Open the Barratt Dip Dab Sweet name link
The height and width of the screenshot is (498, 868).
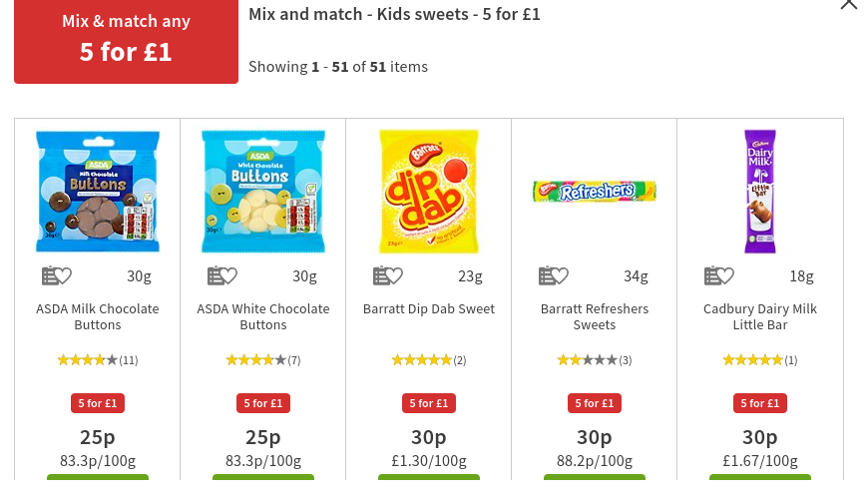(429, 309)
